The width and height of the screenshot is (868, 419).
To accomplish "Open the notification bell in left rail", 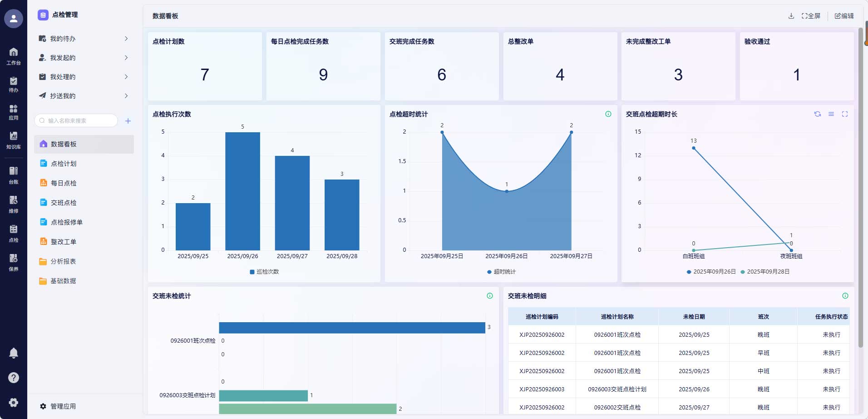I will (x=14, y=353).
